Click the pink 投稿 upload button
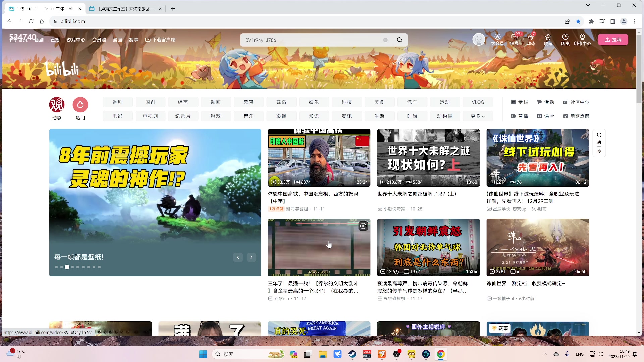This screenshot has width=644, height=362. click(613, 40)
